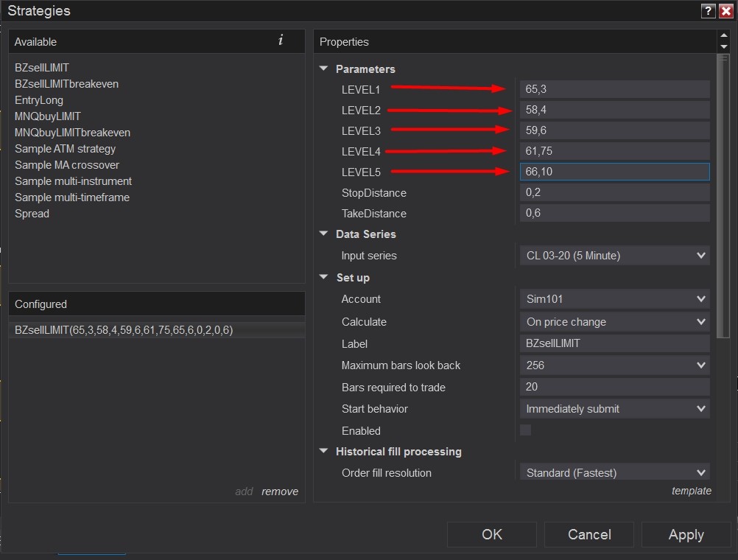Image resolution: width=738 pixels, height=560 pixels.
Task: Open the Account dropdown showing Sim101
Action: point(615,298)
